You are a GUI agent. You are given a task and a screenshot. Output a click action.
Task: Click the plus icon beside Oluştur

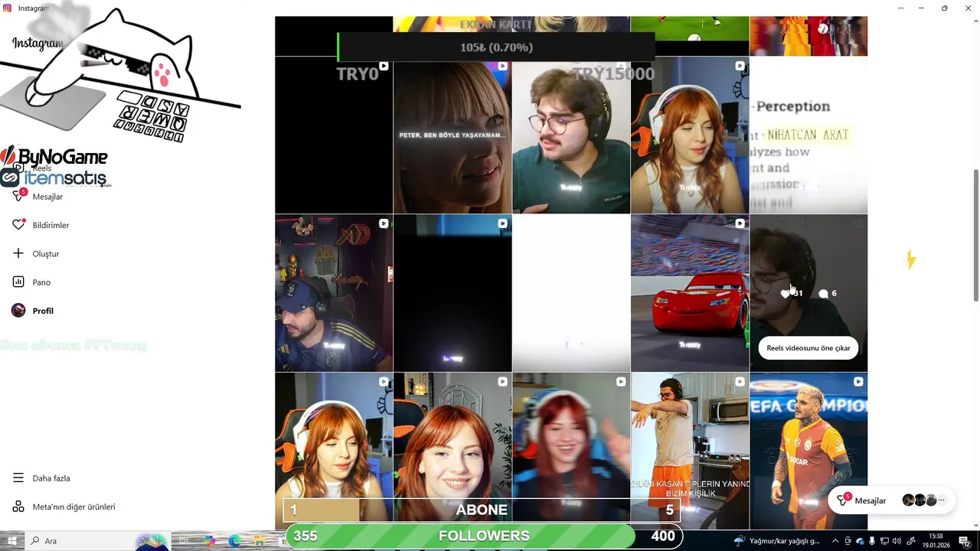pyautogui.click(x=18, y=253)
